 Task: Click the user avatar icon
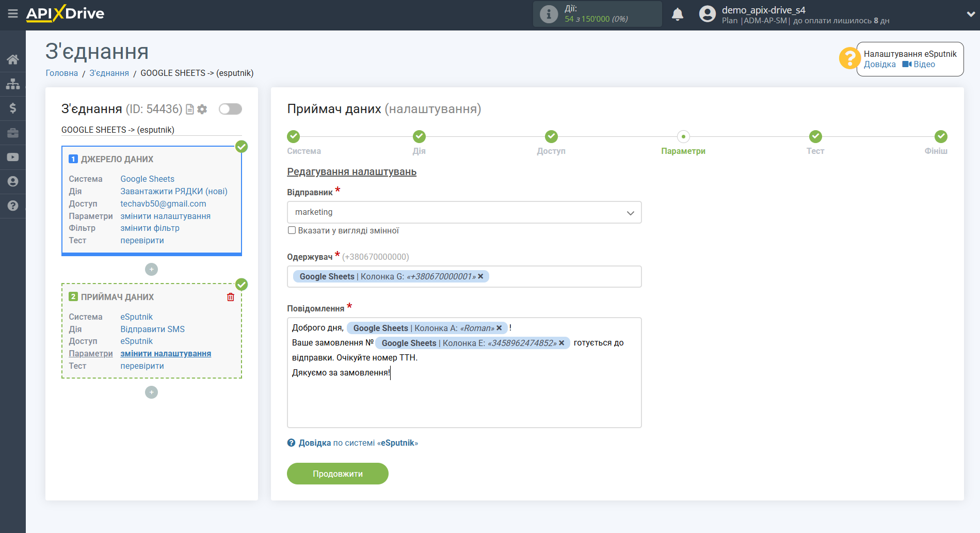(x=708, y=14)
